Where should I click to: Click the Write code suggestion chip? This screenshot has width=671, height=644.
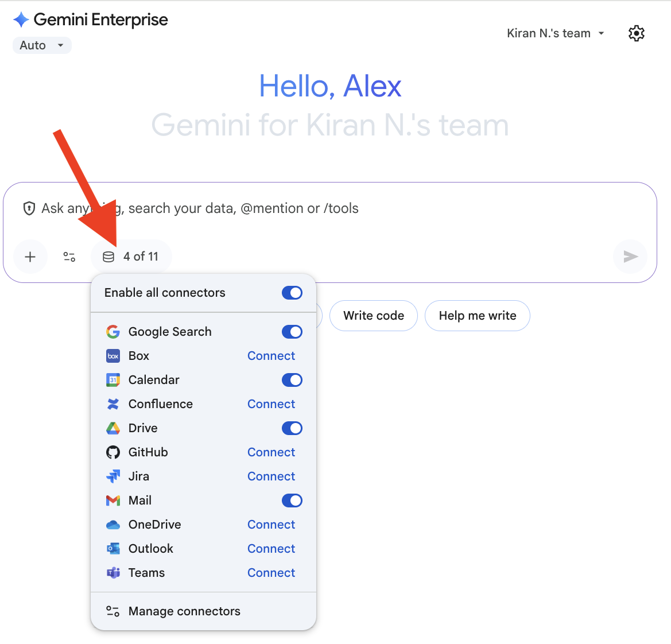pyautogui.click(x=373, y=316)
